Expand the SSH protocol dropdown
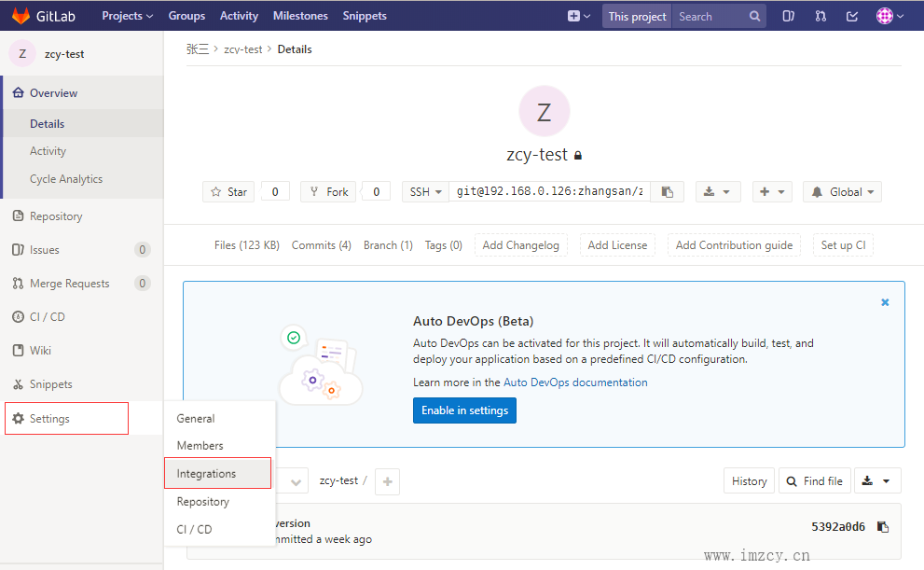 tap(426, 191)
